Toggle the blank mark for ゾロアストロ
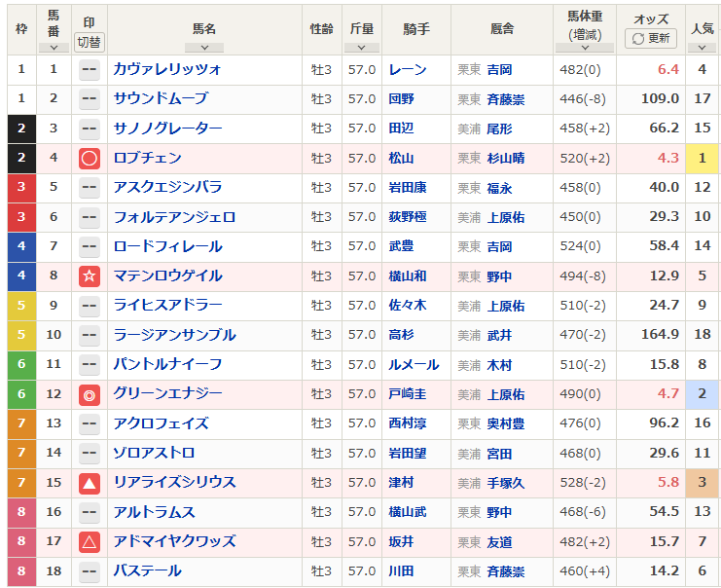This screenshot has height=588, width=721. (89, 453)
